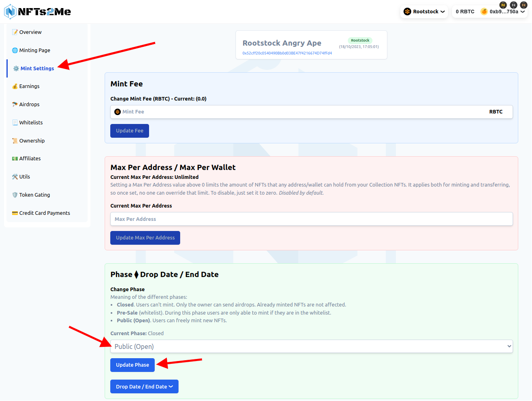Click the banknote icon beside Affiliates
The image size is (532, 401).
[15, 158]
